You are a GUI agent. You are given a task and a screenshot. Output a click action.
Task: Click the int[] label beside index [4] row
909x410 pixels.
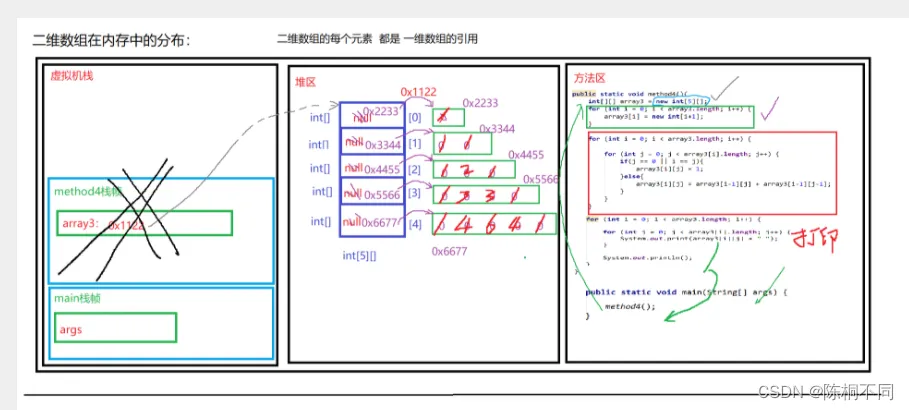pos(321,221)
